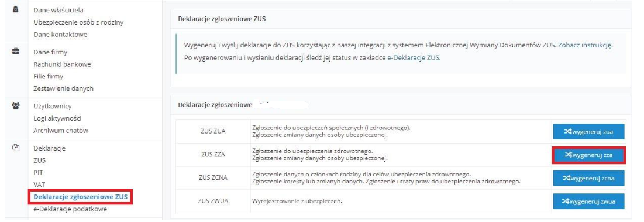Click the documents icon beside Deklaracje
This screenshot has width=644, height=222.
[x=16, y=147]
